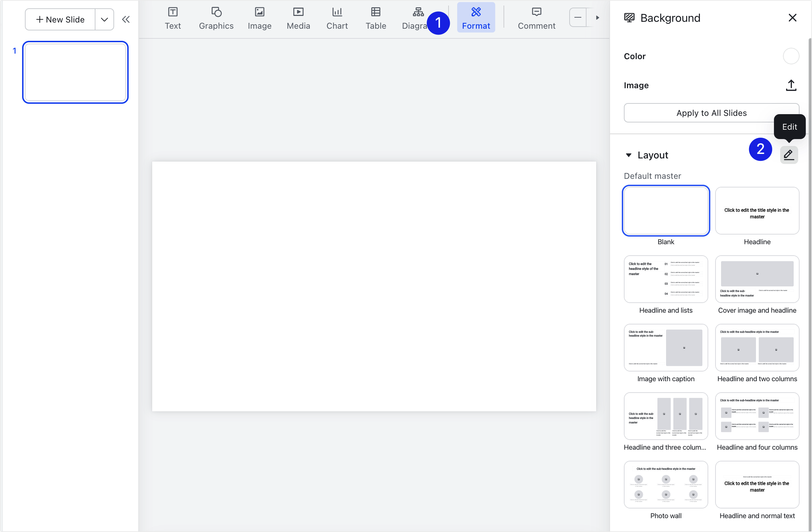Viewport: 812px width, 532px height.
Task: Upload a background image
Action: (x=791, y=85)
